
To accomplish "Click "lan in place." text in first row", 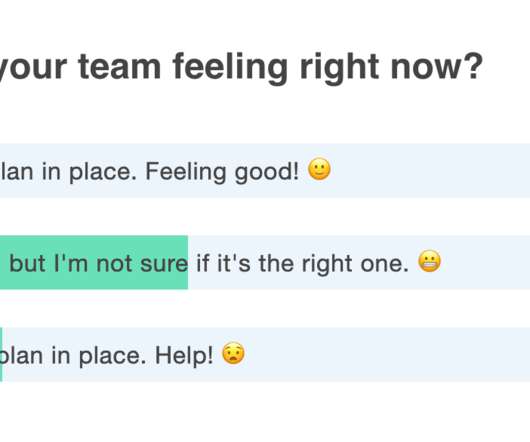I will (x=69, y=172).
